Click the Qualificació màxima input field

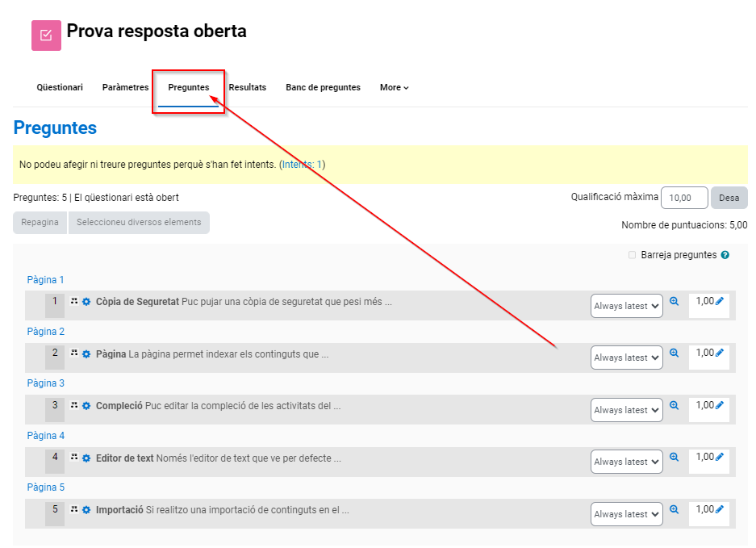(683, 198)
